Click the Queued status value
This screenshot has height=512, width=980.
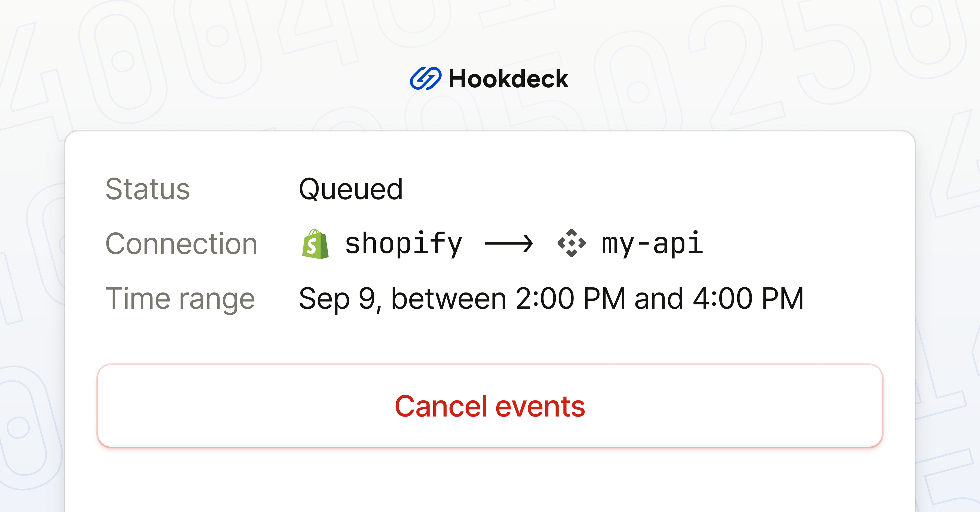click(x=351, y=189)
